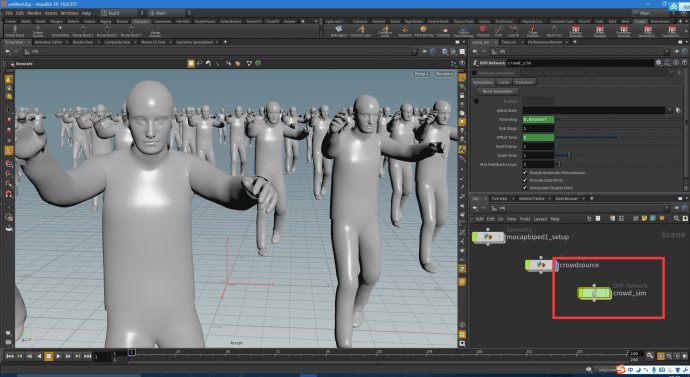Open the No cam dropdown in viewport
Viewport: 690px width, 377px height.
coord(444,74)
